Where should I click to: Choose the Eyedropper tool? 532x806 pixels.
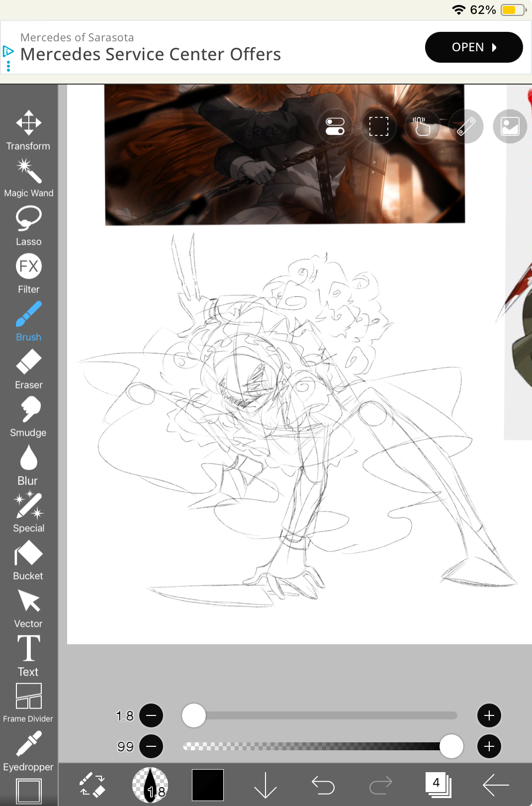click(x=28, y=751)
